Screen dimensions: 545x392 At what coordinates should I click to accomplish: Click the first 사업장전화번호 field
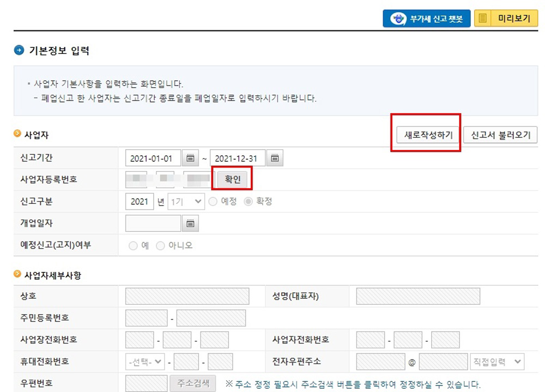pyautogui.click(x=140, y=340)
